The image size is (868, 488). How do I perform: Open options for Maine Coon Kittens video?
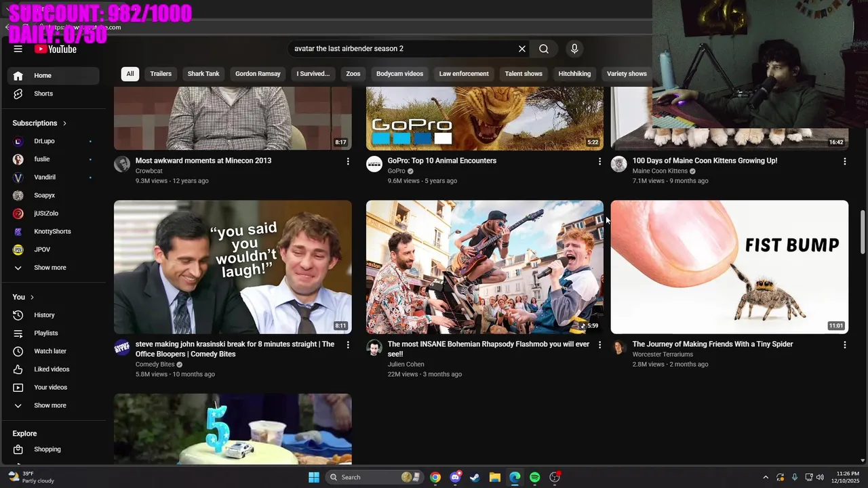tap(844, 161)
